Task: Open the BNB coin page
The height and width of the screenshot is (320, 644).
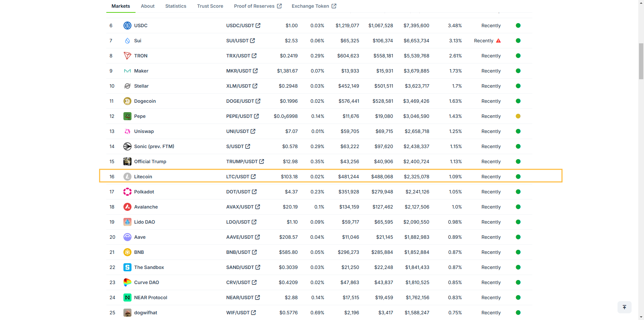Action: pos(139,252)
